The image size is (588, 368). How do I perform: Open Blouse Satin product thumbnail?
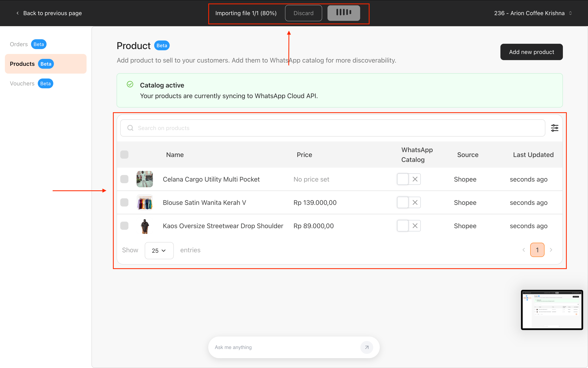click(145, 202)
